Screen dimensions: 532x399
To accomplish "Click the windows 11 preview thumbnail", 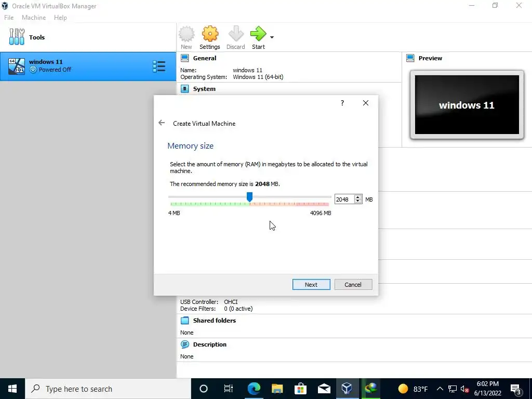I will point(467,105).
